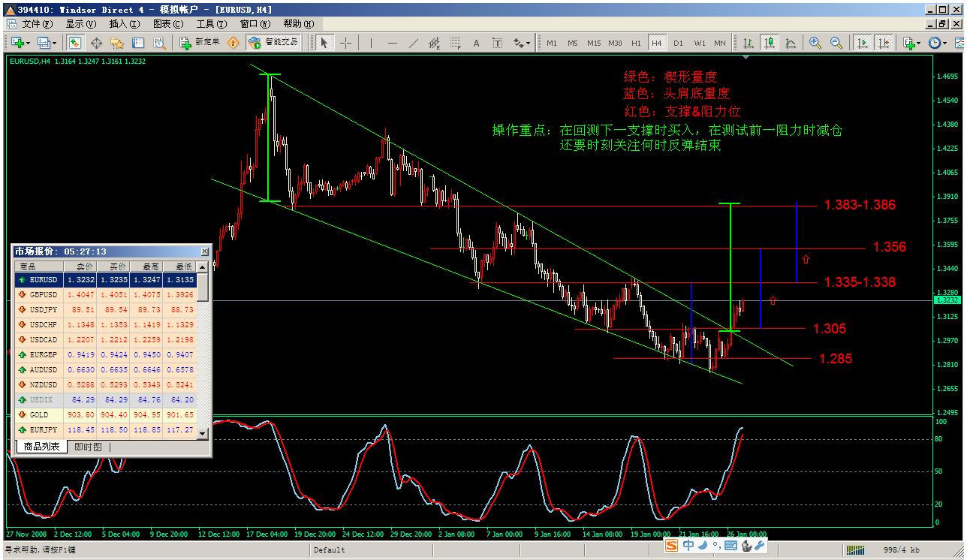967x560 pixels.
Task: Toggle the Terminal window icon
Action: 139,43
